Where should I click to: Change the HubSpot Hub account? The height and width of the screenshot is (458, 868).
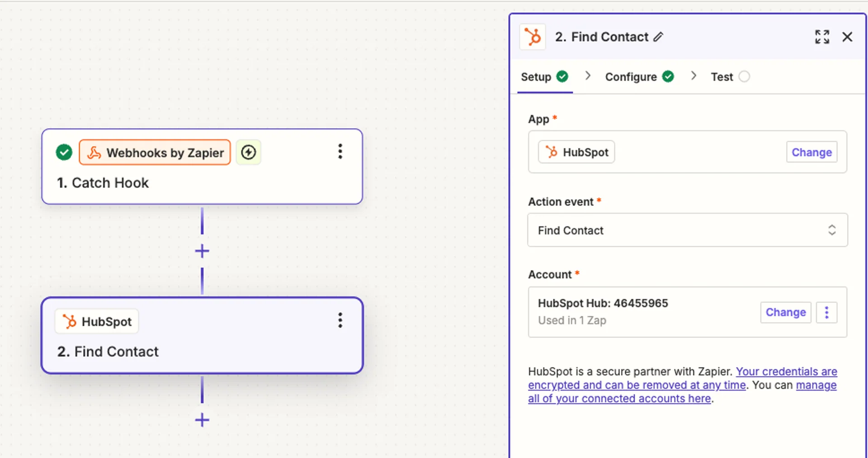(786, 312)
